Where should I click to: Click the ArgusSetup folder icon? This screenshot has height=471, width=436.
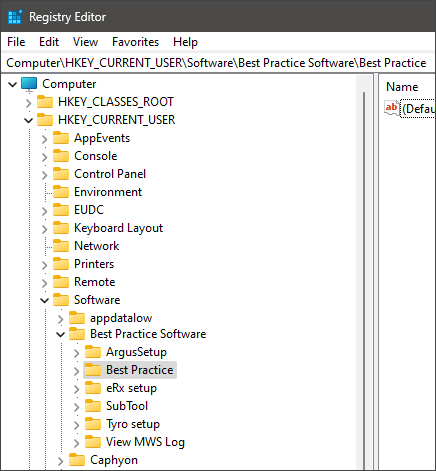[x=93, y=352]
